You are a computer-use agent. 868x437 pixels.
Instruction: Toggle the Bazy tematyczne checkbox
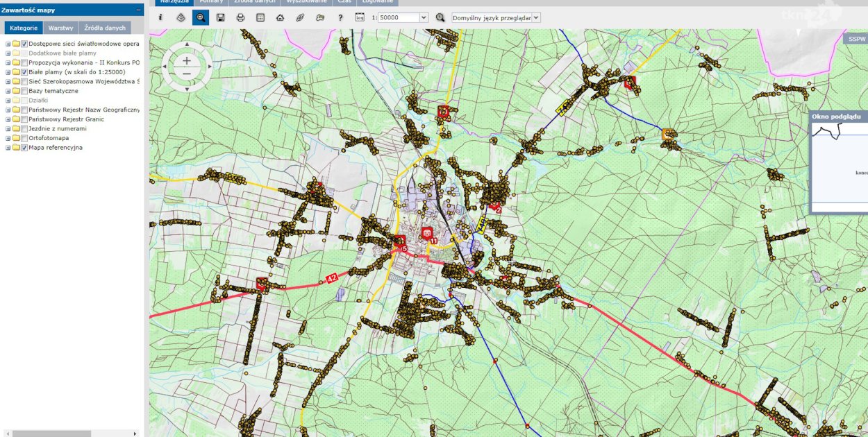(24, 91)
